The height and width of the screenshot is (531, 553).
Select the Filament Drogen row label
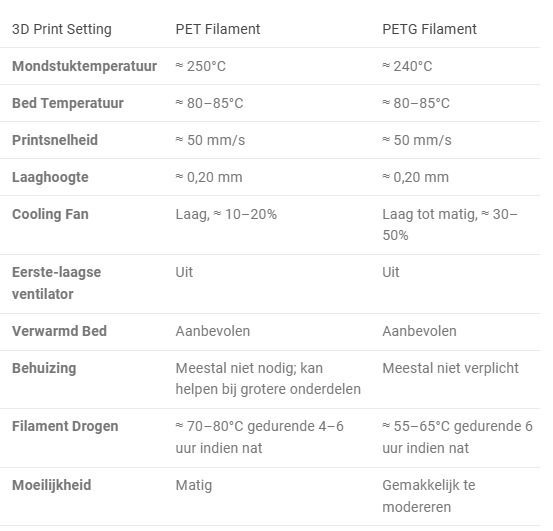(x=65, y=426)
